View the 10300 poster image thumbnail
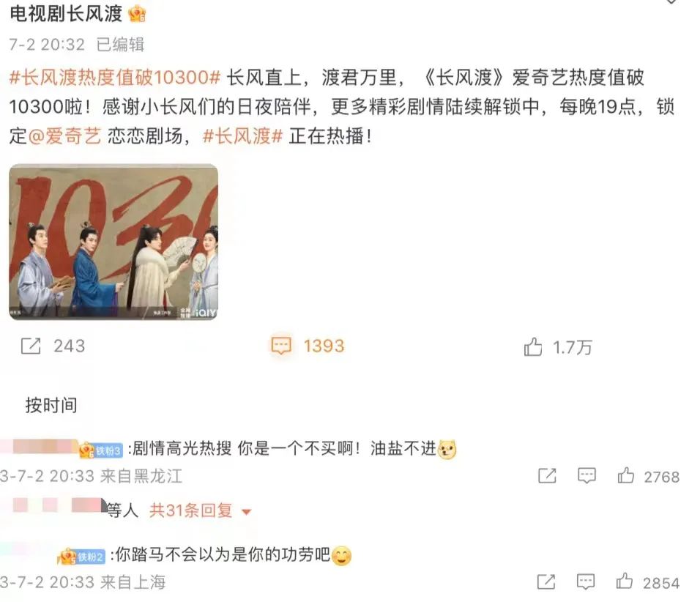The image size is (700, 602). [x=113, y=242]
